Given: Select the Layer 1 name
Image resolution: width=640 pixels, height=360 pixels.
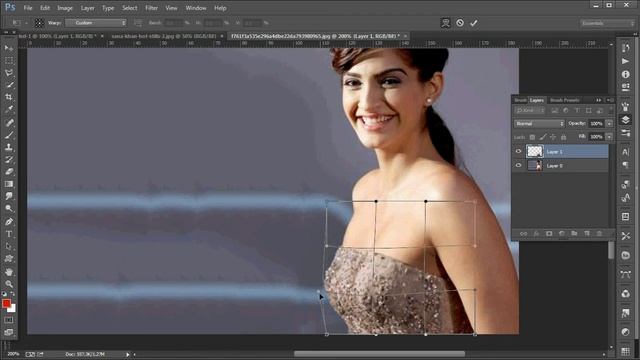Looking at the screenshot, I should pos(554,152).
